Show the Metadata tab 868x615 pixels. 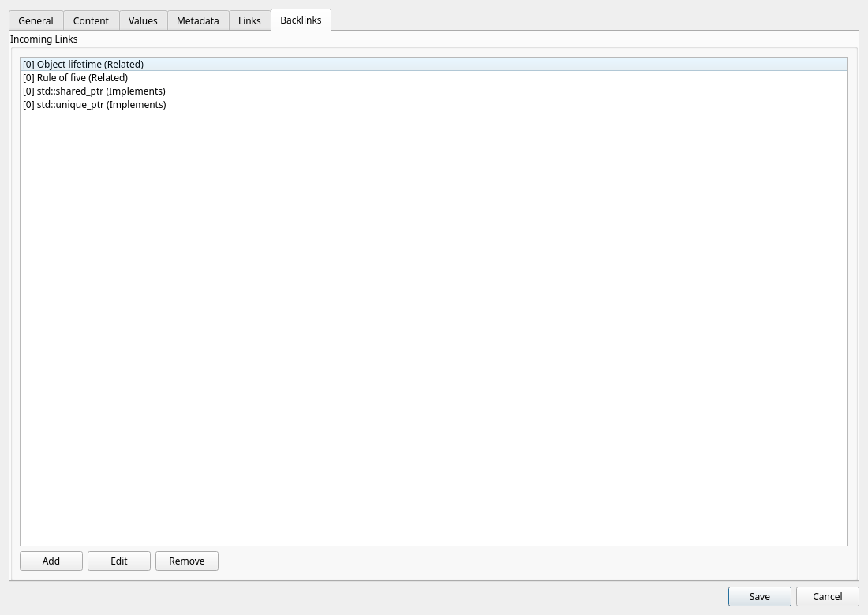[197, 21]
